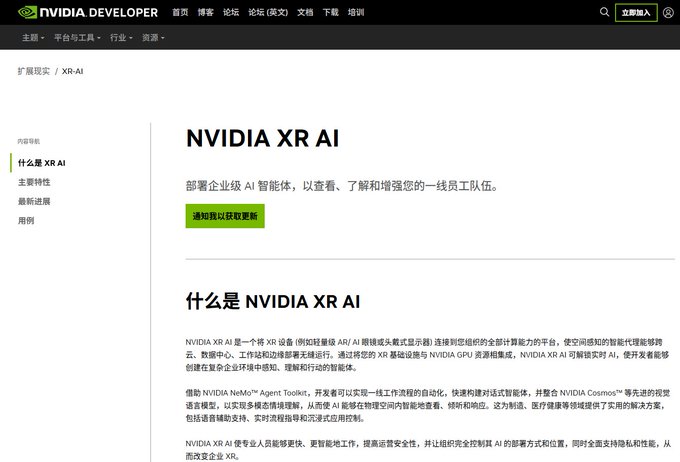This screenshot has height=462, width=680.
Task: Click the 什么是 NVIDIA XR AI heading
Action: 273,301
